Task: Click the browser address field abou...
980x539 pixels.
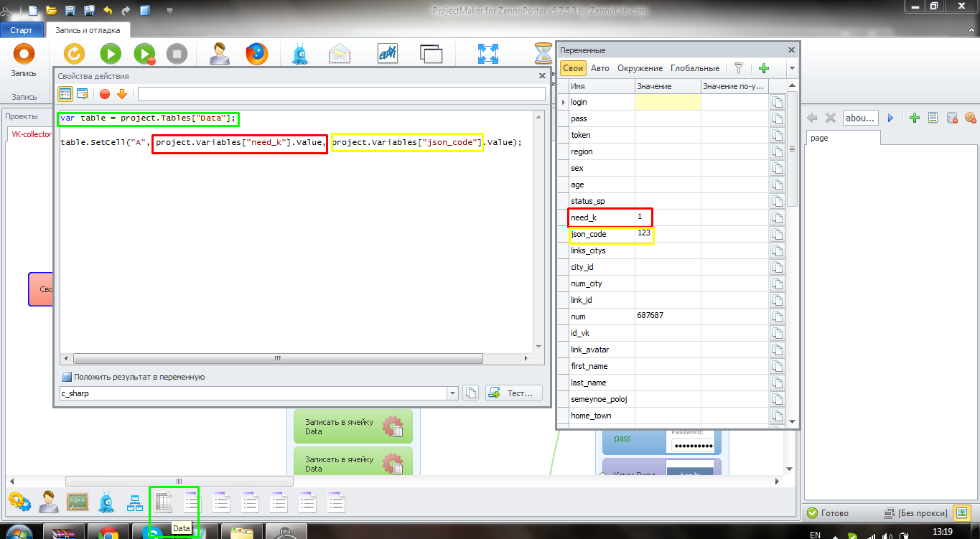Action: pos(859,118)
